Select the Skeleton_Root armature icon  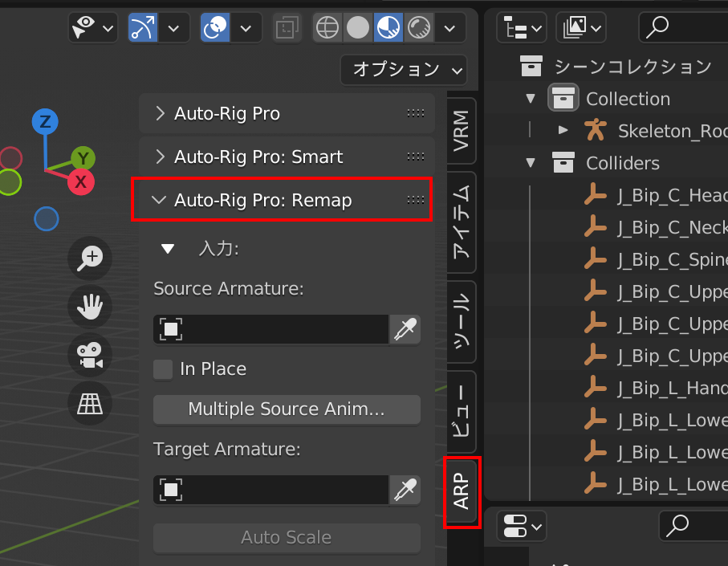pos(596,130)
